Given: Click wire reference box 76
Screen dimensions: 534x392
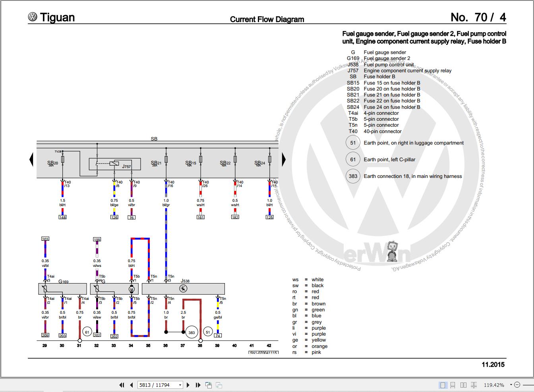Looking at the screenshot, I should click(132, 217).
